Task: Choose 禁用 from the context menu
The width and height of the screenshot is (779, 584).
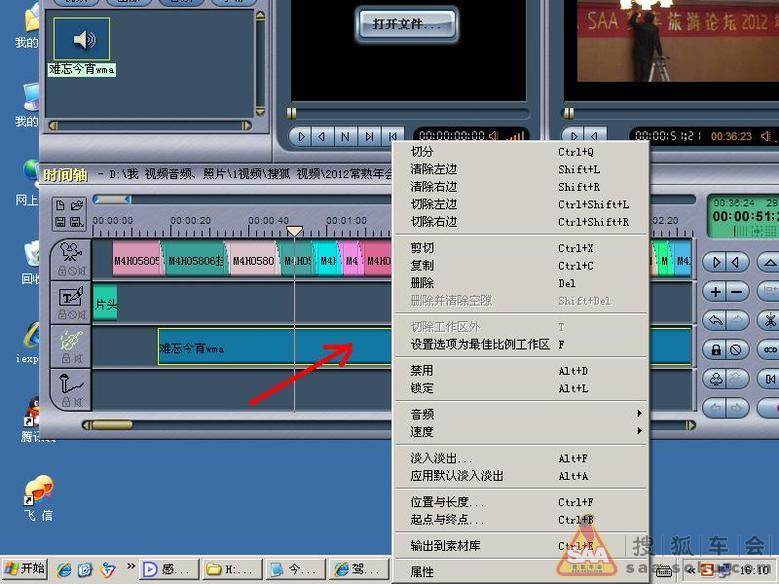Action: point(422,370)
